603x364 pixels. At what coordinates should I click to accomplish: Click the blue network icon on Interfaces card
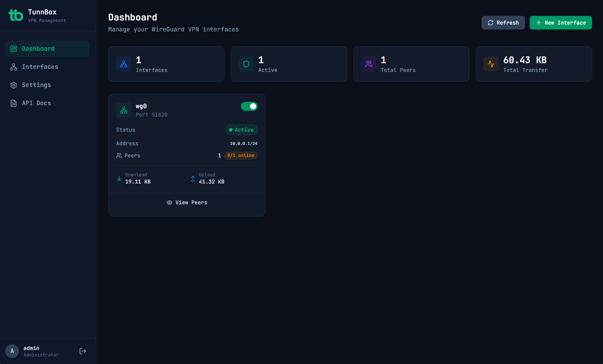(124, 64)
